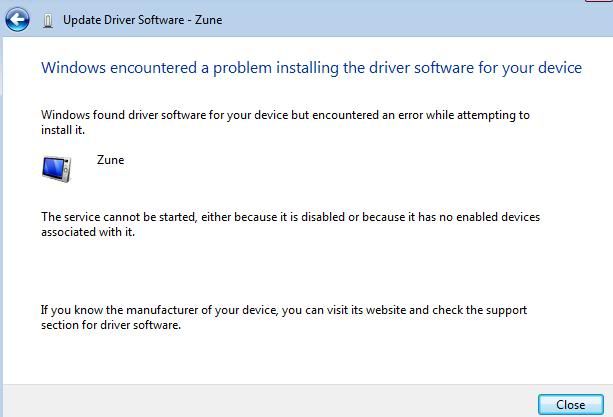Click the "associated with it." text line

[x=88, y=232]
